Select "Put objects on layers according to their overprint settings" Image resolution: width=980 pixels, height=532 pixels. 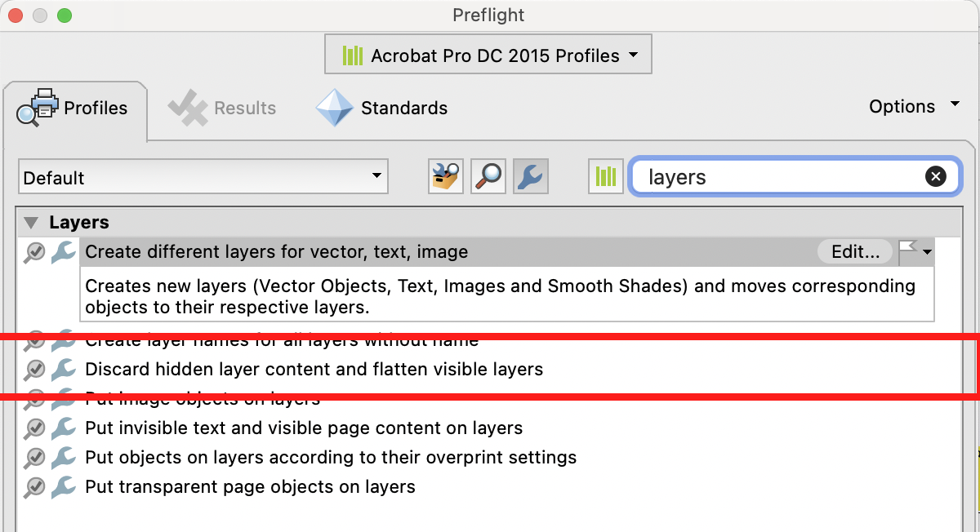tap(331, 457)
